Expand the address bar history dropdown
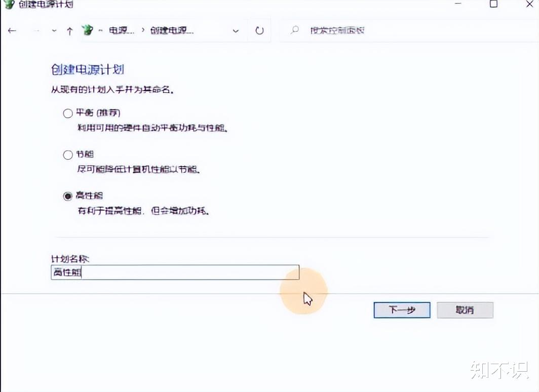 pyautogui.click(x=236, y=31)
